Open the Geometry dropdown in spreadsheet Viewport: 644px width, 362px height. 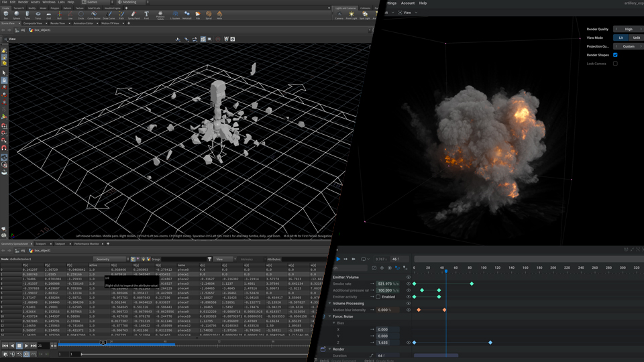(109, 259)
